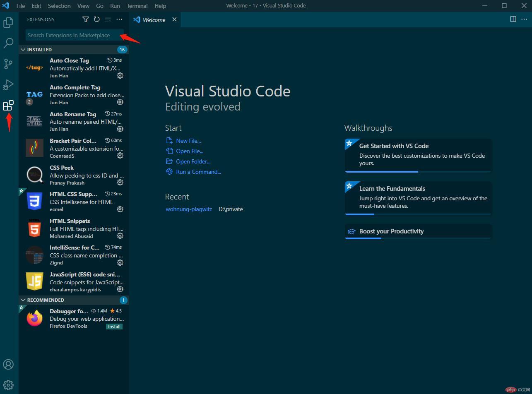Click the Extensions icon in activity bar

[8, 106]
